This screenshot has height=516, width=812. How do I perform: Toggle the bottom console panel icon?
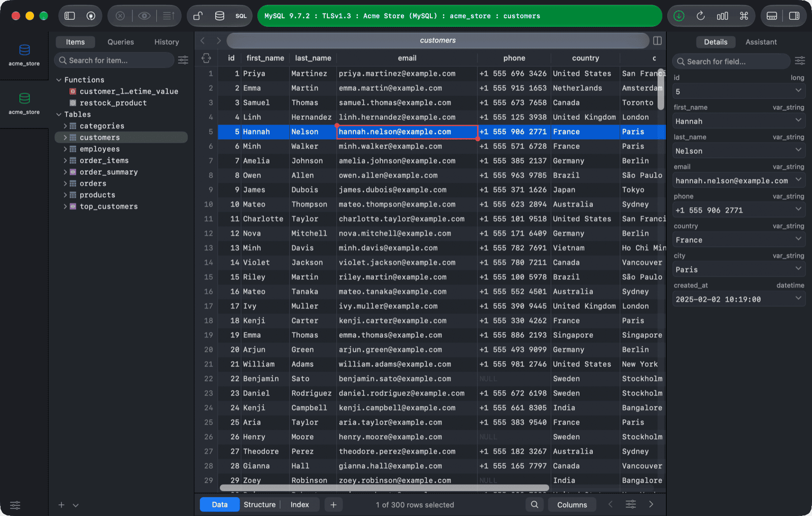click(772, 16)
